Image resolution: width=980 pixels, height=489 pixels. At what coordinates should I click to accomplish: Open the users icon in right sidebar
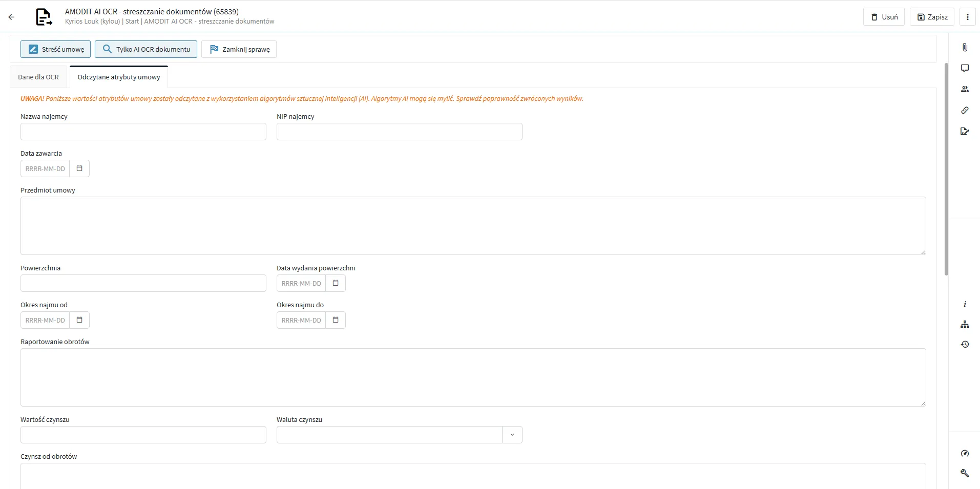[x=965, y=89]
